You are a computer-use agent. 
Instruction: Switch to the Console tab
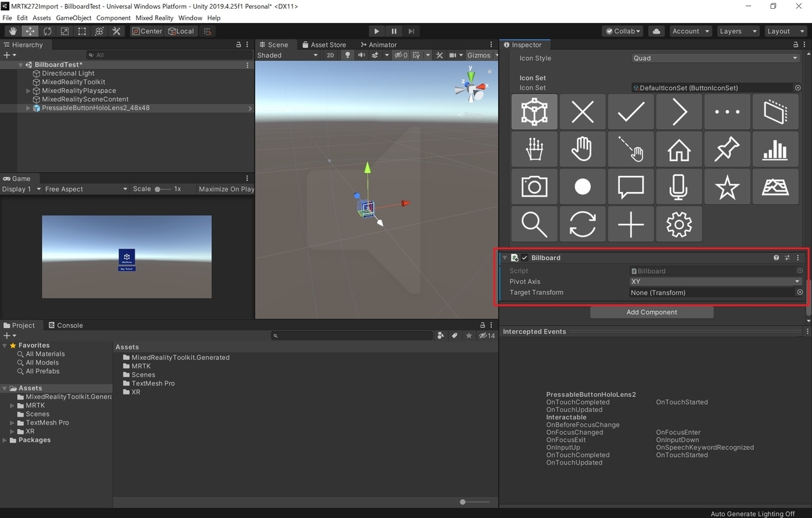66,325
